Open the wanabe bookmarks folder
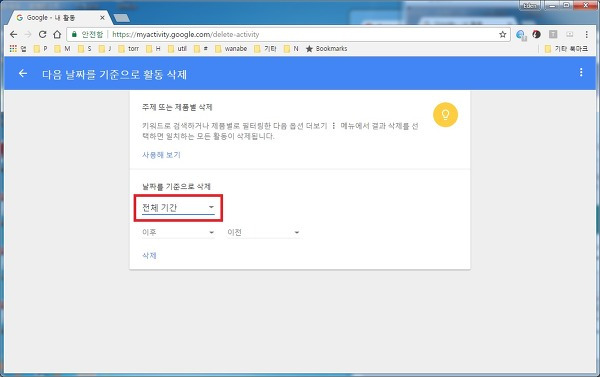Image resolution: width=600 pixels, height=377 pixels. (231, 49)
